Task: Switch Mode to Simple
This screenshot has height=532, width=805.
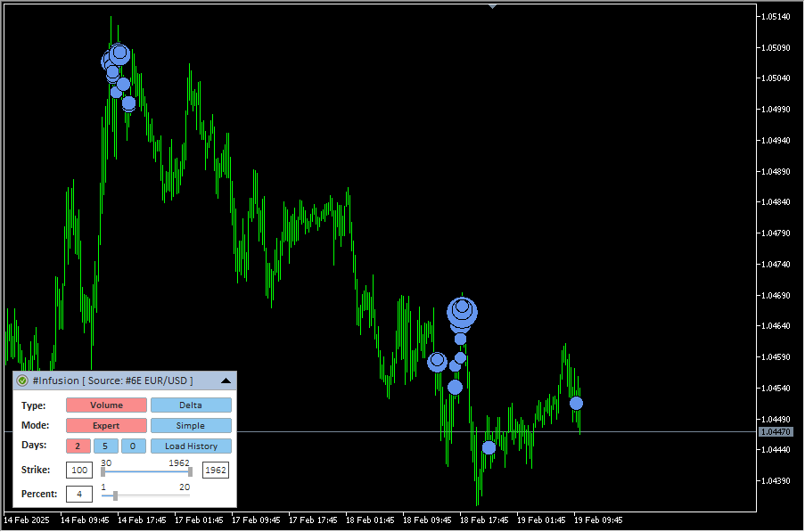Action: tap(190, 426)
